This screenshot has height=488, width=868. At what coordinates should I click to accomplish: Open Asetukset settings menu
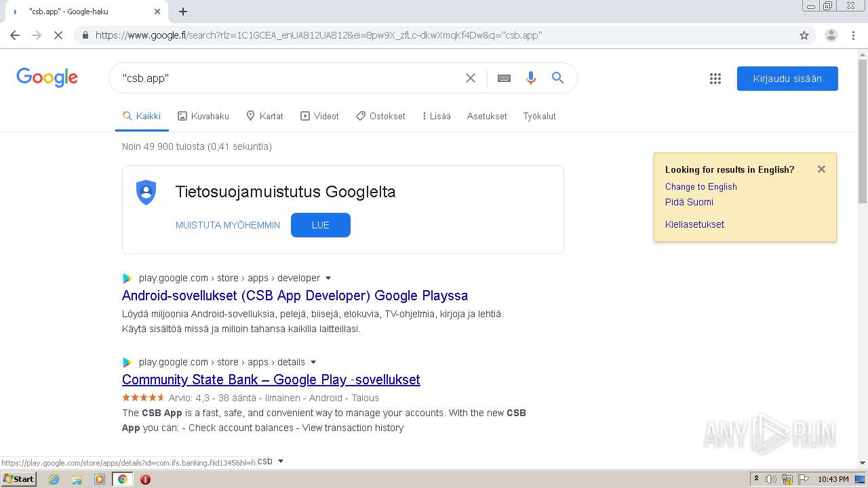click(x=487, y=116)
